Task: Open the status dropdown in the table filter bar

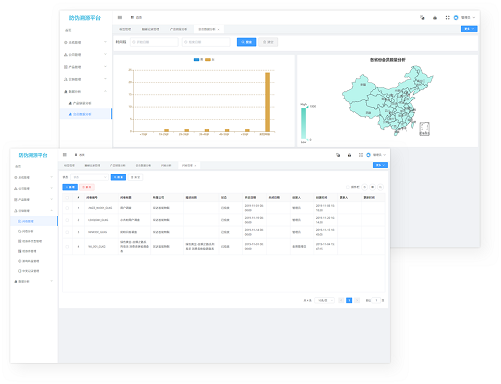Action: point(90,177)
